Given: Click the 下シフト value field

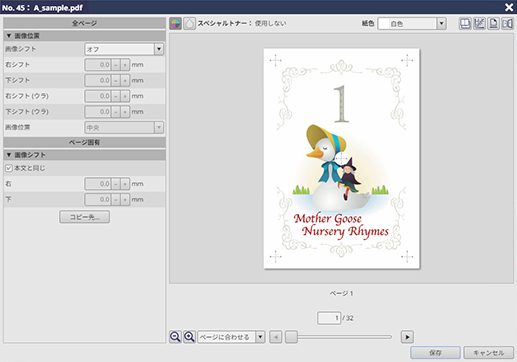Looking at the screenshot, I should (98, 80).
